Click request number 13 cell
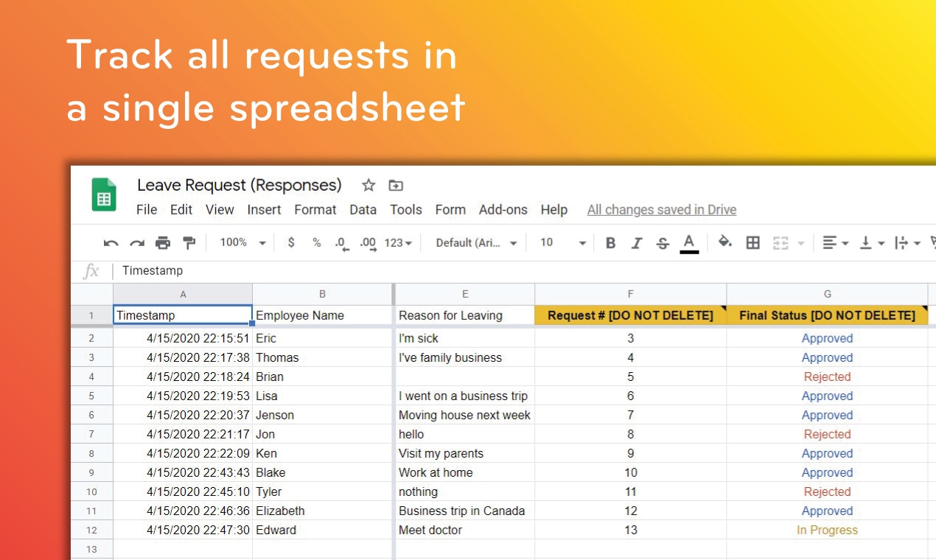Viewport: 936px width, 560px height. pos(631,530)
